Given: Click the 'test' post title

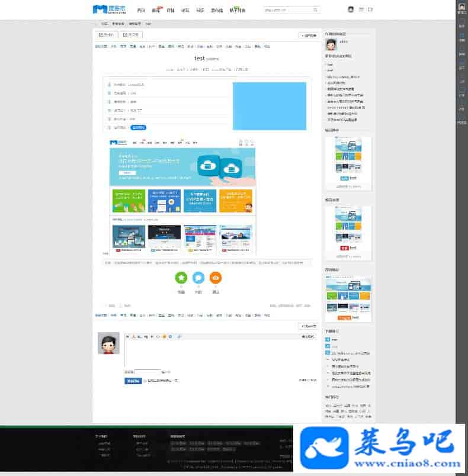Looking at the screenshot, I should click(199, 59).
